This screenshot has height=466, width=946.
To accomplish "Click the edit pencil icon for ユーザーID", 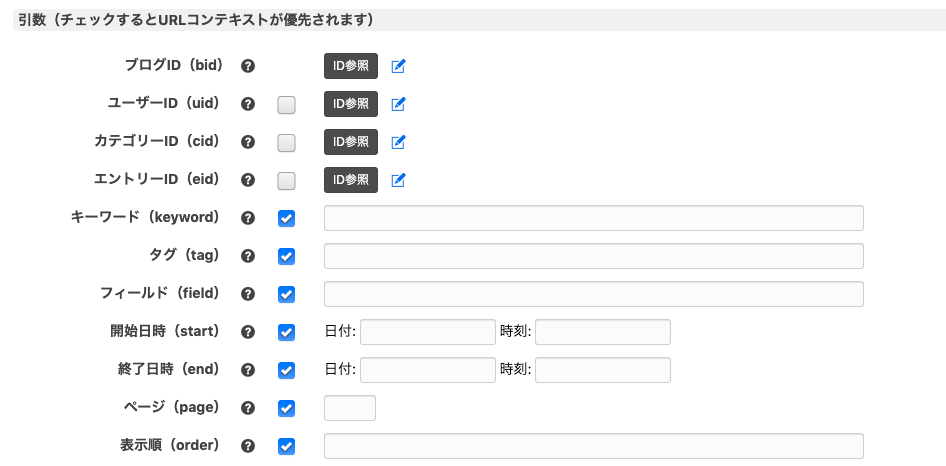I will pyautogui.click(x=398, y=104).
